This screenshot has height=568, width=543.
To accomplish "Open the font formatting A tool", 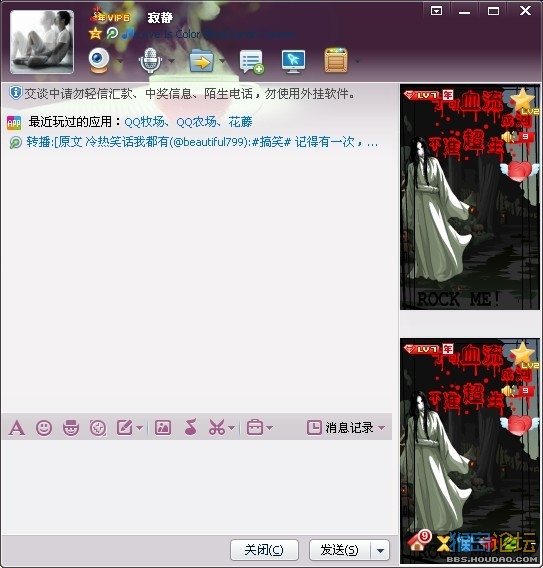I will pos(17,428).
